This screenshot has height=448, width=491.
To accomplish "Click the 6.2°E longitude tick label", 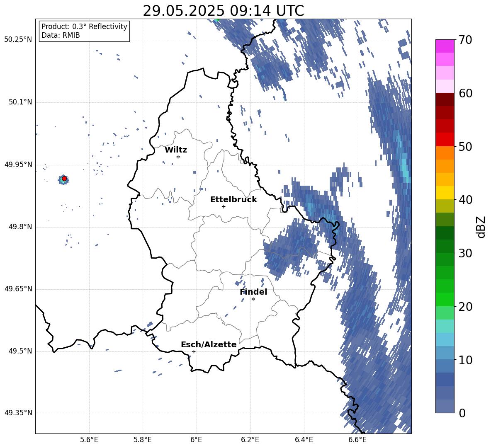I will click(250, 440).
